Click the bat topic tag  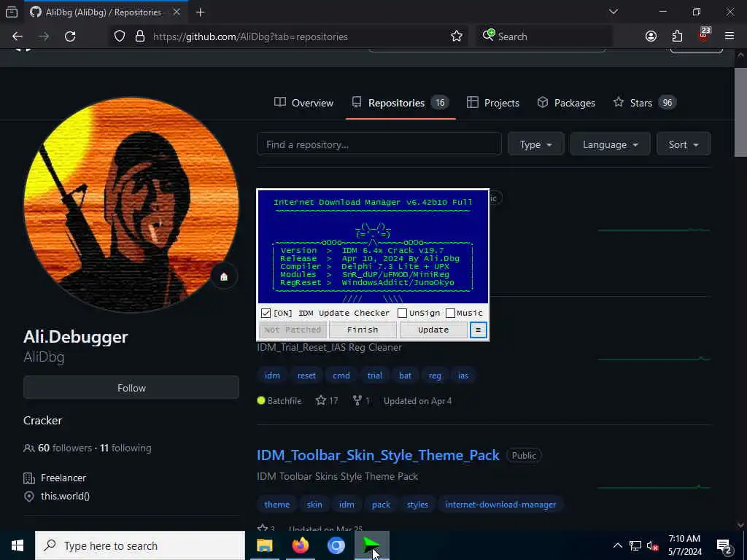(x=405, y=376)
